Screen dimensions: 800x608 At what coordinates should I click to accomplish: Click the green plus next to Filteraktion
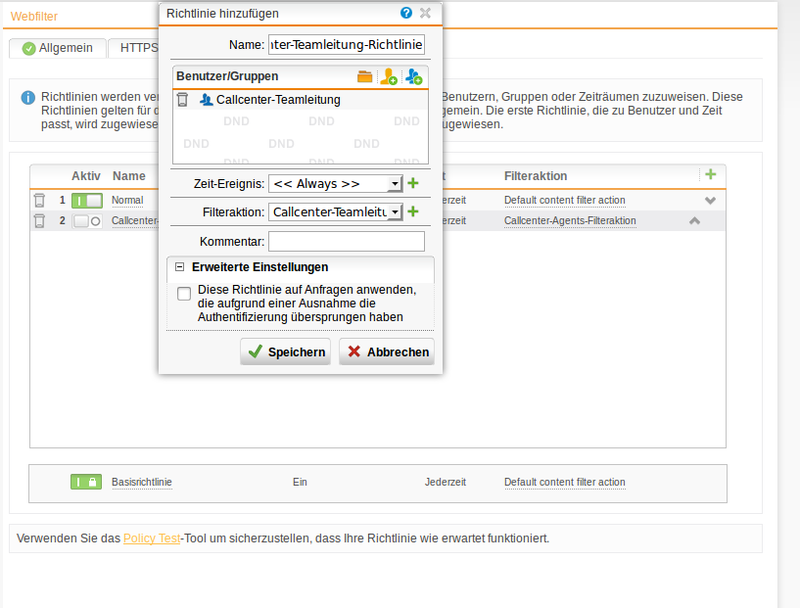[413, 211]
